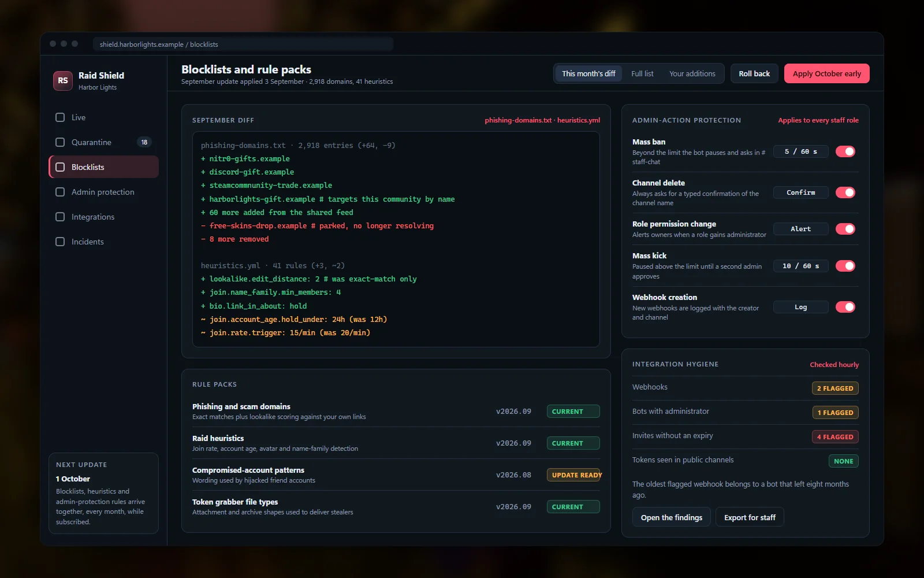Click Export for staff button
Screen dimensions: 924x578
(750, 517)
